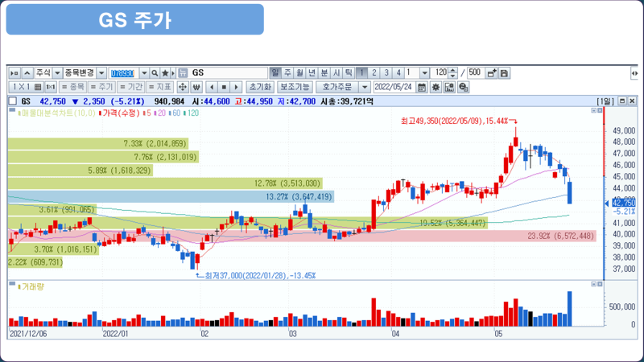
Task: Toggle the 주기 sync button
Action: click(x=101, y=87)
